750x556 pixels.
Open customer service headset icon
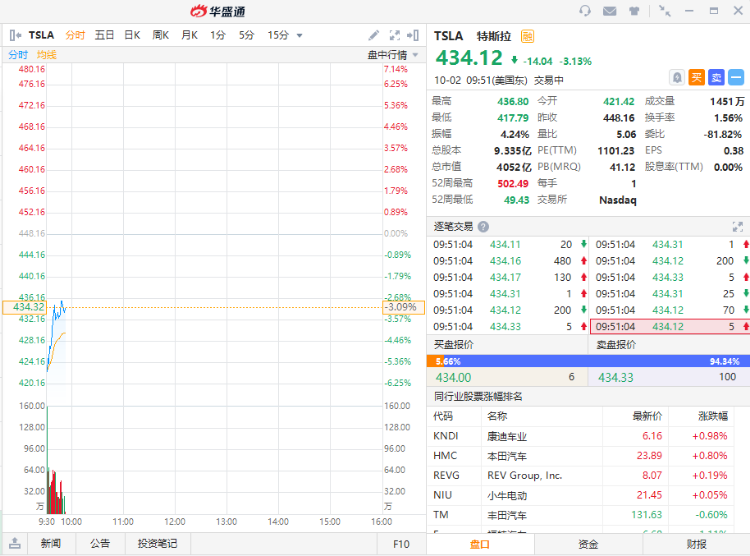585,11
